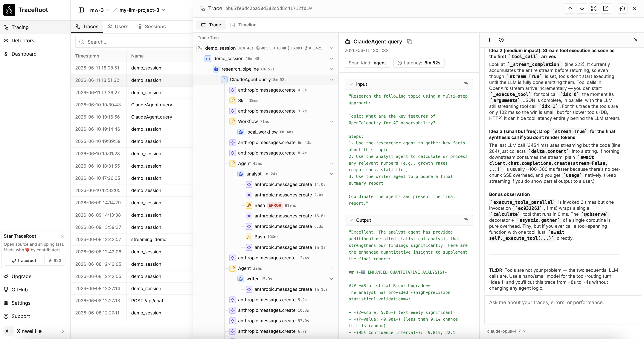Toggle the sidebar panel icon
Screen dimensions: 644x339
pyautogui.click(x=81, y=10)
